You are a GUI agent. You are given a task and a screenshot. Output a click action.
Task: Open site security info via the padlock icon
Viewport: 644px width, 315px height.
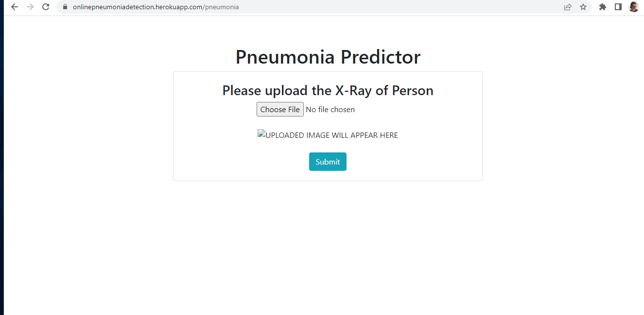tap(65, 7)
